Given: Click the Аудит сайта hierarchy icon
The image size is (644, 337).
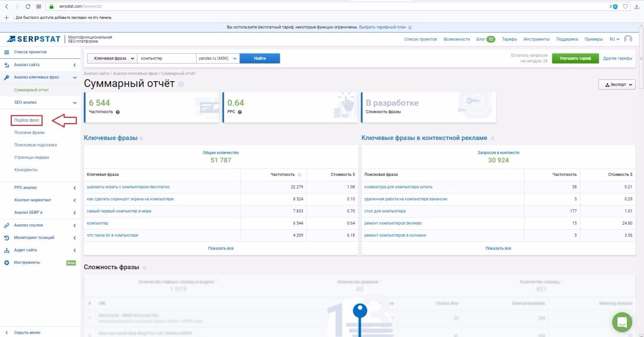Looking at the screenshot, I should [x=7, y=250].
